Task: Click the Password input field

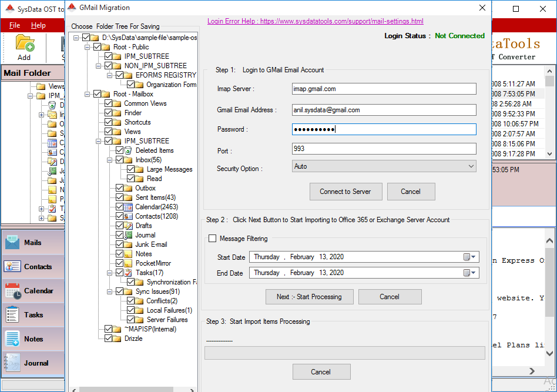Action: [384, 129]
